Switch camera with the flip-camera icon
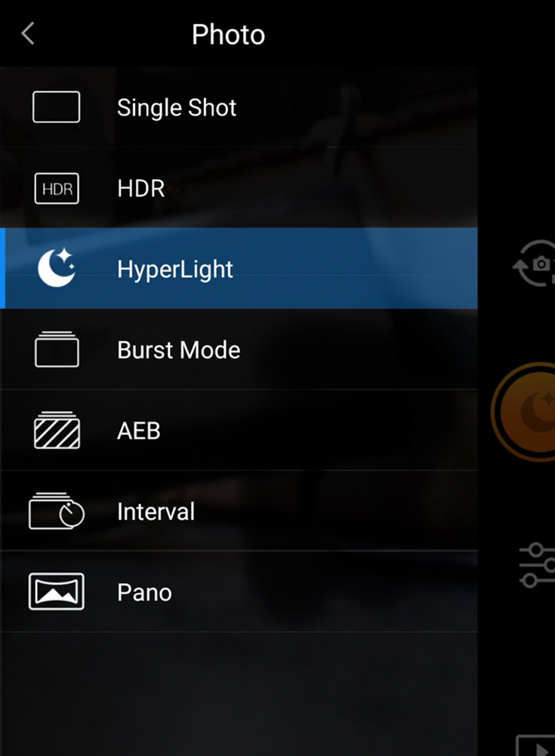 (x=535, y=264)
